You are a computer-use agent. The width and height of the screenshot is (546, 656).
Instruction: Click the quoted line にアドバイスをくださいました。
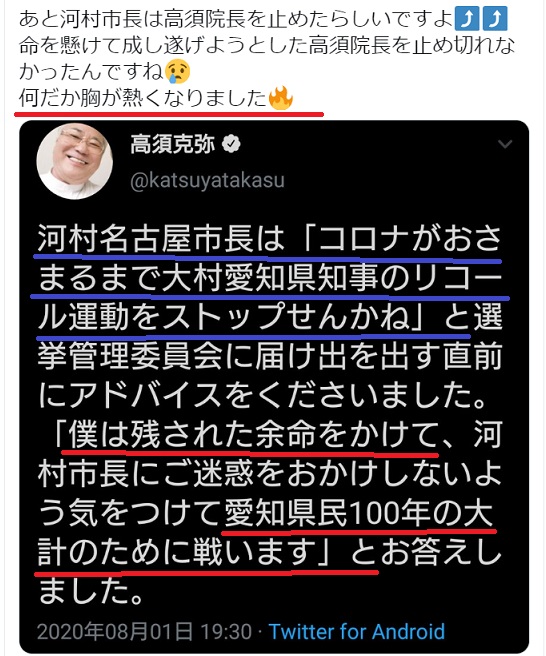tap(263, 395)
